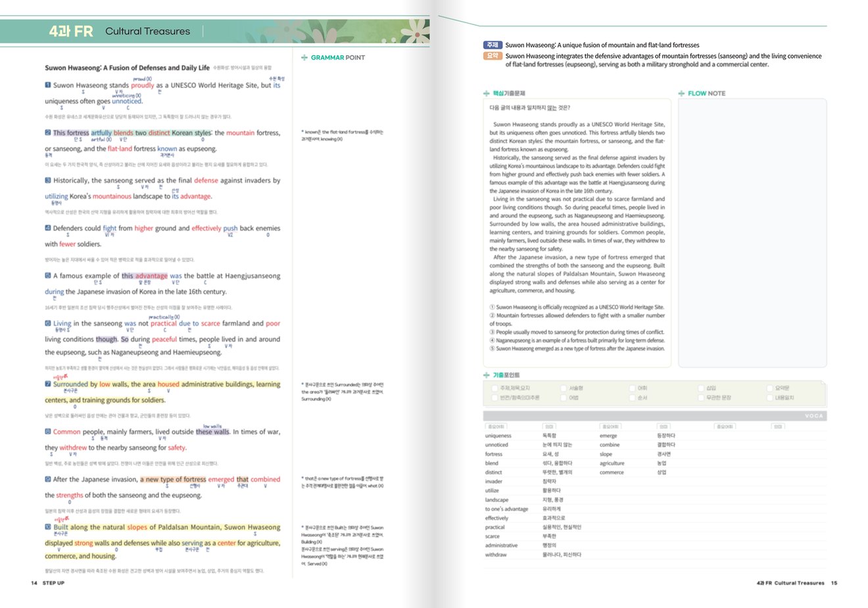Click the blue 주제 badge
The image size is (868, 608).
[493, 45]
